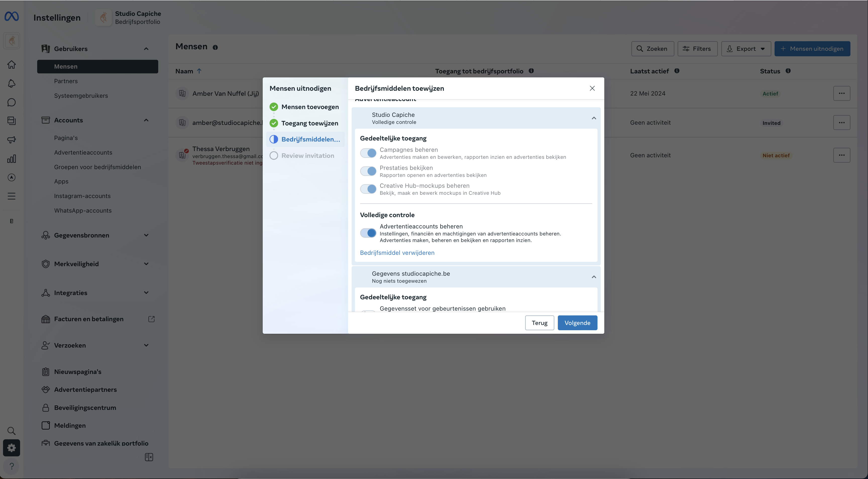Go to the Toegang toewijzen step
The width and height of the screenshot is (868, 479).
point(305,123)
